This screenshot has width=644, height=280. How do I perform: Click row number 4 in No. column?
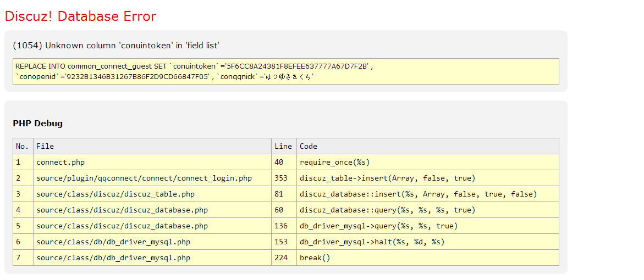[18, 210]
